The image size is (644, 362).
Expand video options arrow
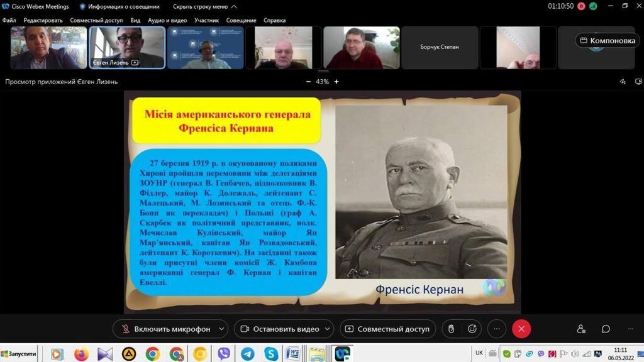328,329
